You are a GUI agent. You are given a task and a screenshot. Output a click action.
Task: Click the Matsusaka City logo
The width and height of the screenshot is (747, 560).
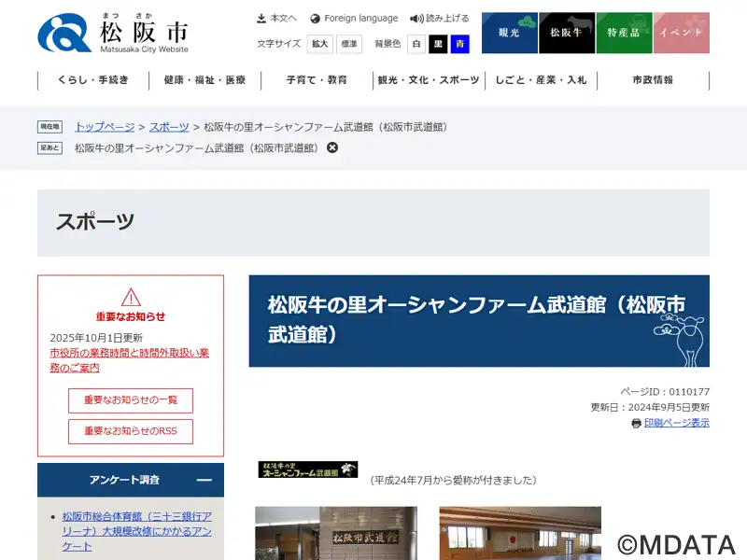tap(112, 33)
